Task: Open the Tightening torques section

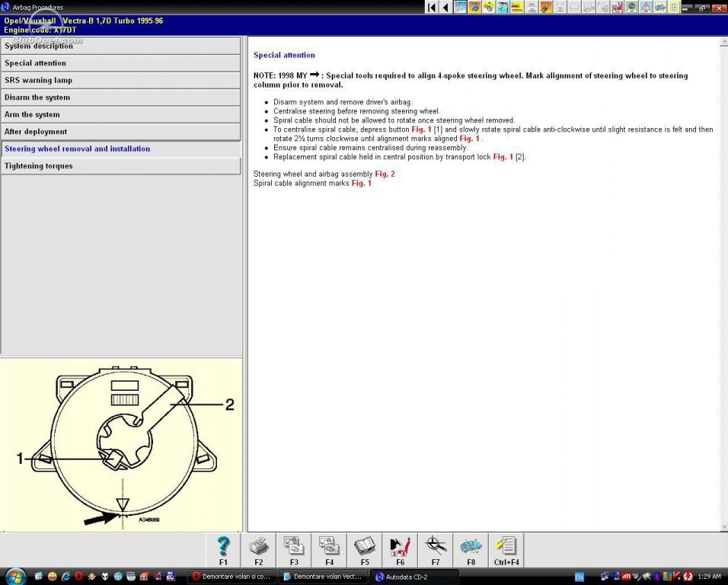Action: pos(121,166)
